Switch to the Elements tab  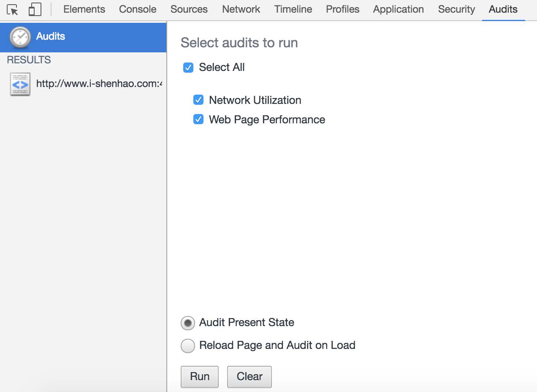click(x=84, y=9)
